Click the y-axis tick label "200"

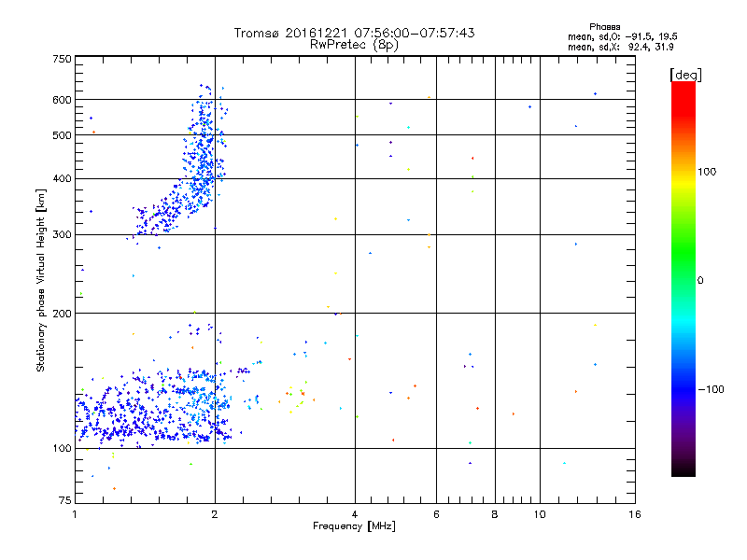62,314
